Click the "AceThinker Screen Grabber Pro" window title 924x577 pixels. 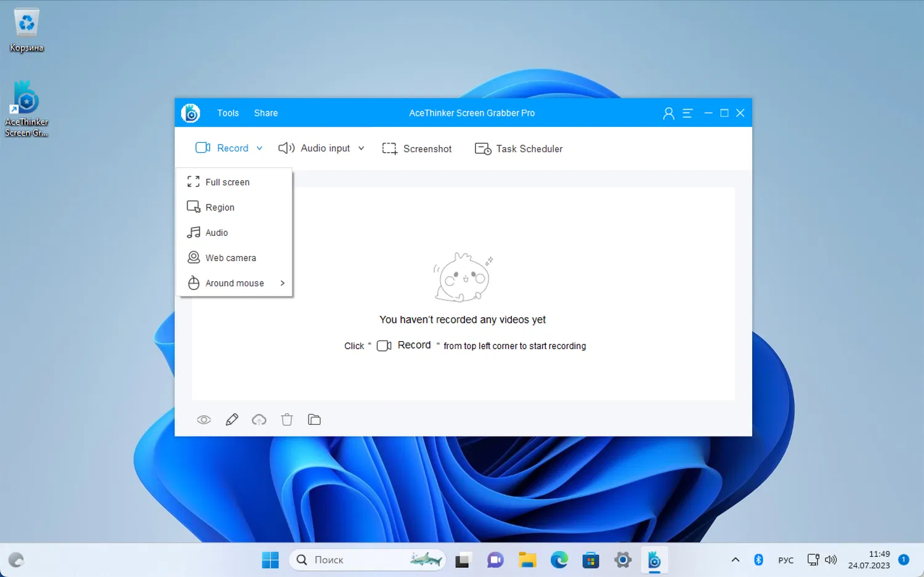click(x=472, y=113)
